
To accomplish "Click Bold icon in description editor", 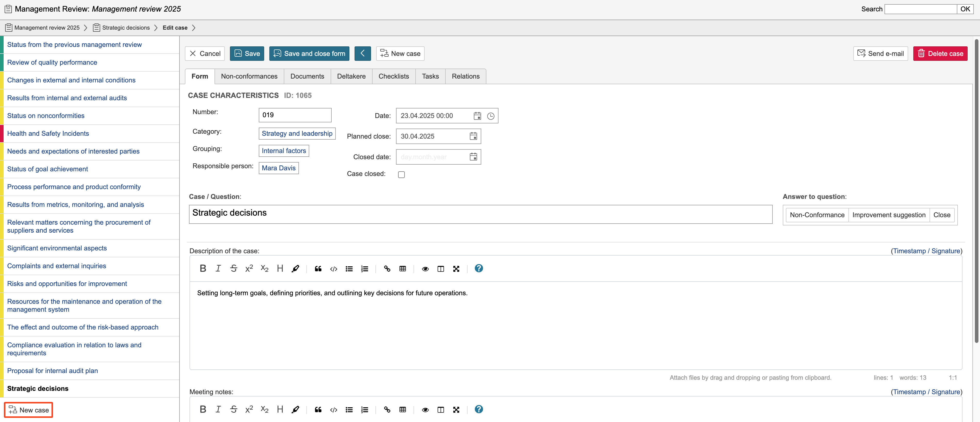I will point(203,269).
